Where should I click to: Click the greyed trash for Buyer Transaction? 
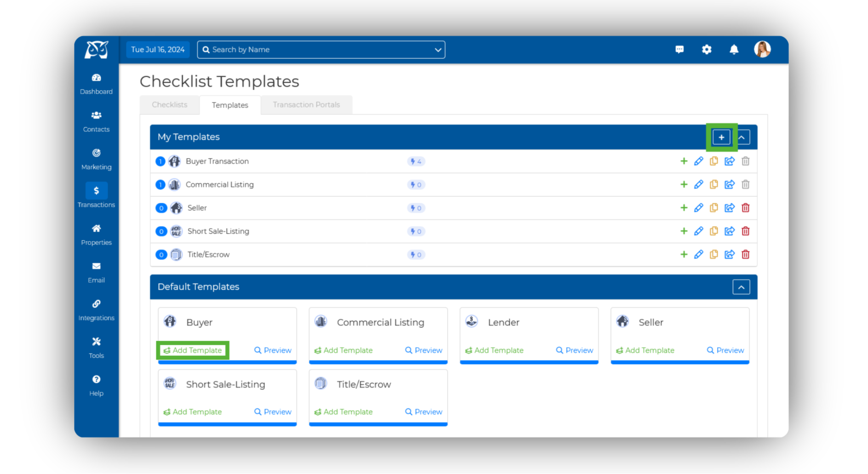(x=746, y=161)
